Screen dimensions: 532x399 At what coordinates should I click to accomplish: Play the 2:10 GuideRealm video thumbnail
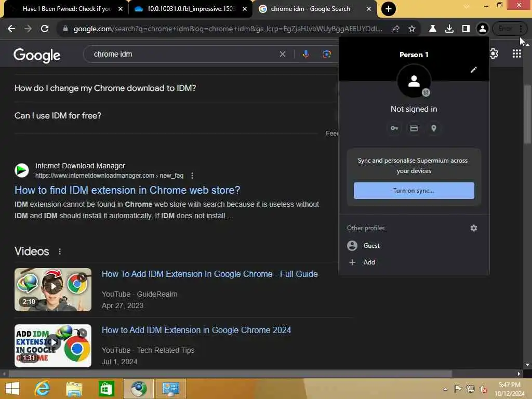(53, 289)
